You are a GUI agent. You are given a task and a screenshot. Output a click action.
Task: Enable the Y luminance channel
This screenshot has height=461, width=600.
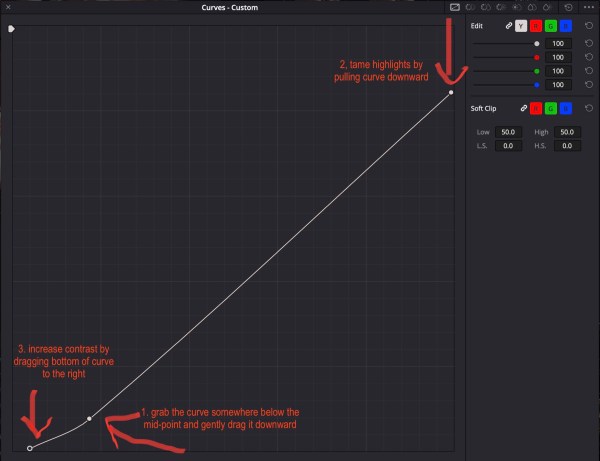[x=521, y=25]
